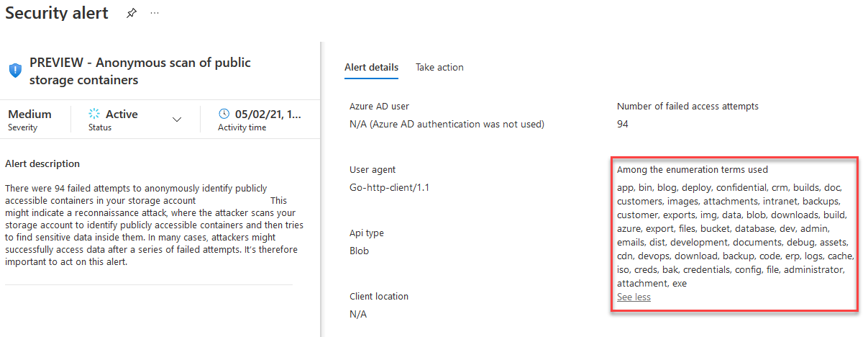Select the activity time value 05/02/21
The image size is (868, 337).
[268, 114]
